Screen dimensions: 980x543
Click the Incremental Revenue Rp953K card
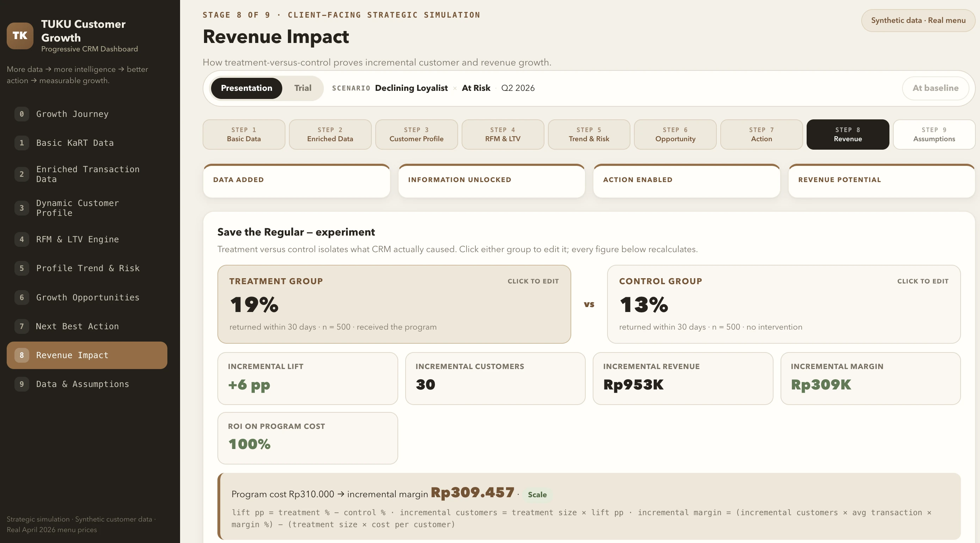point(683,378)
